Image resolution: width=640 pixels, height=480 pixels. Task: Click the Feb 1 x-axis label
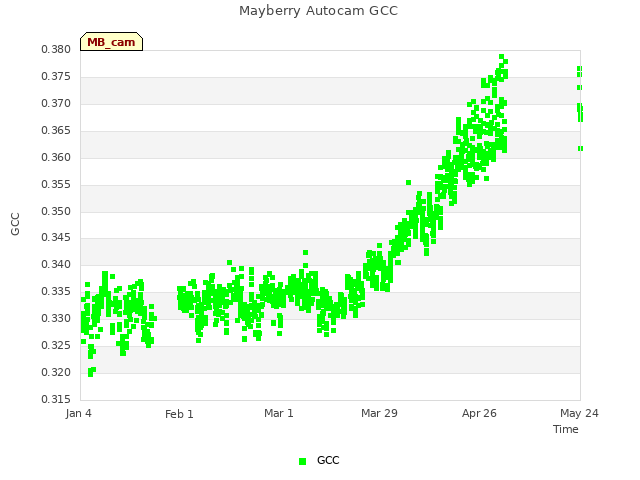tap(179, 414)
